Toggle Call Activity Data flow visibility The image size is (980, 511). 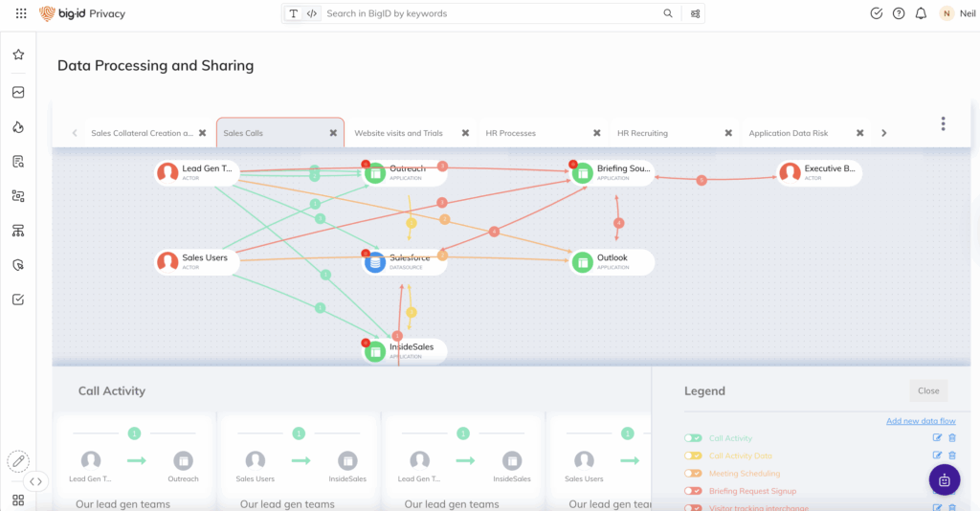coord(693,455)
